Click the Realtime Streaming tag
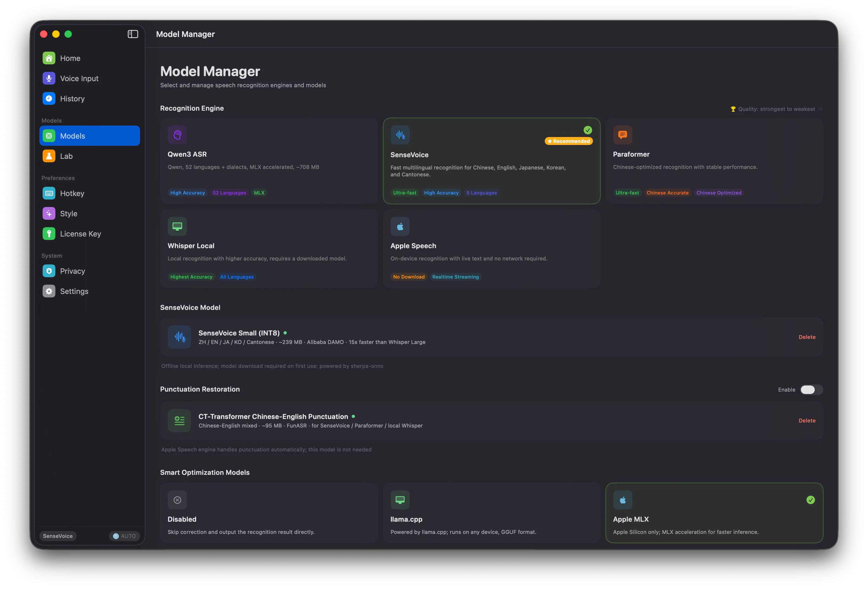The height and width of the screenshot is (589, 868). point(455,277)
